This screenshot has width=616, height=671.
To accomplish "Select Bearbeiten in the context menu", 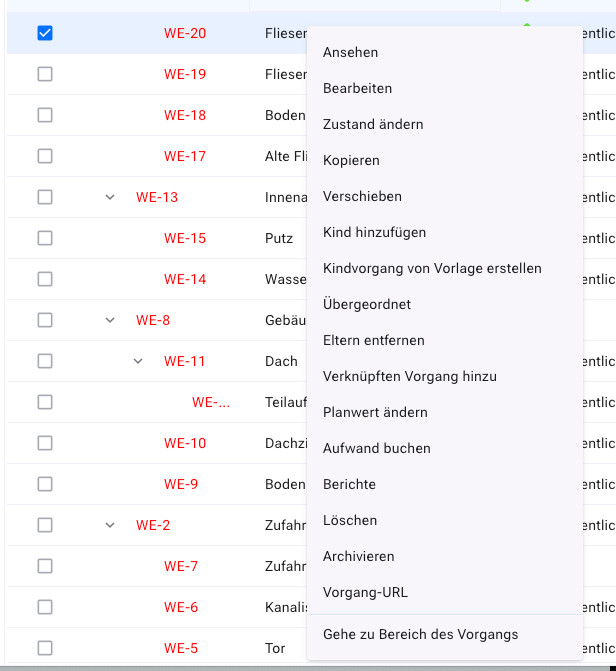I will coord(357,88).
